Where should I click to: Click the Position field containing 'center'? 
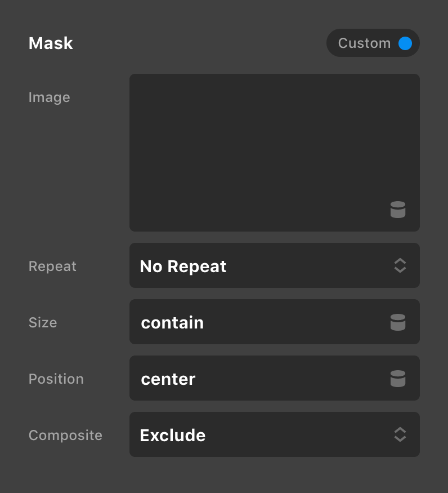pyautogui.click(x=259, y=379)
